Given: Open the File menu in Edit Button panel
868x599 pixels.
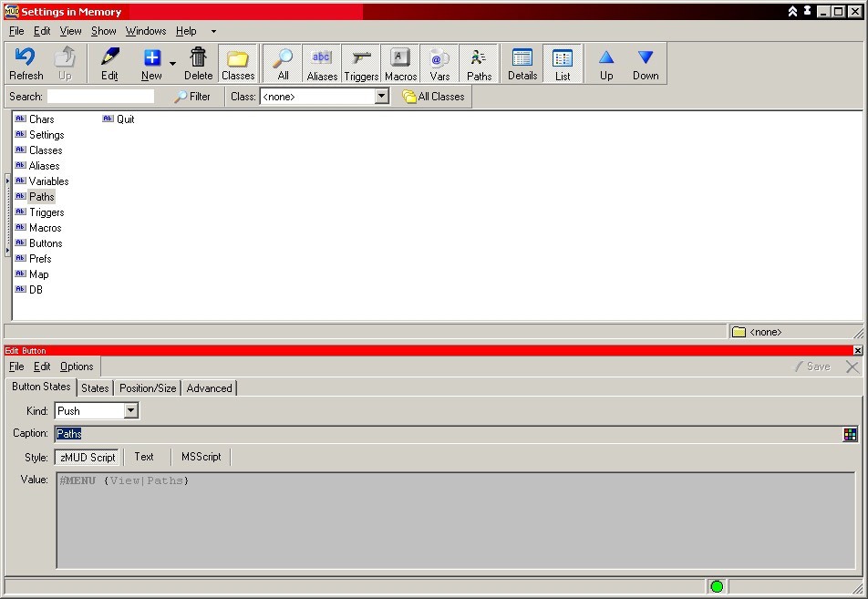Looking at the screenshot, I should pos(16,367).
